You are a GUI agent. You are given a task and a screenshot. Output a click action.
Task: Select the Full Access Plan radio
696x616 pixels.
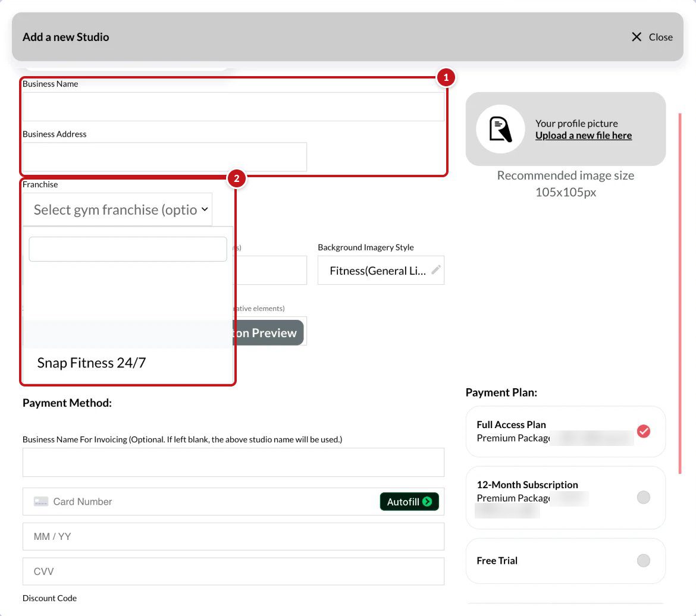643,431
